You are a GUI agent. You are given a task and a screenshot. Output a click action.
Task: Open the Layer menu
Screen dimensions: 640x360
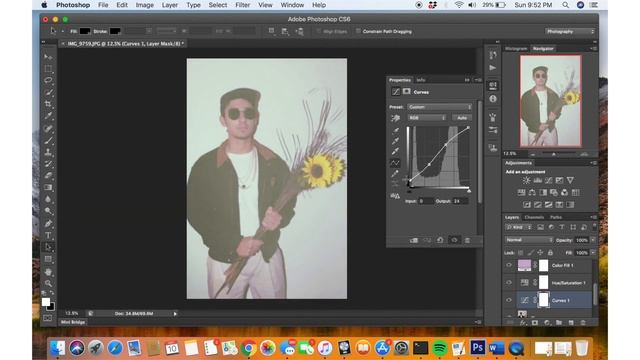point(169,5)
